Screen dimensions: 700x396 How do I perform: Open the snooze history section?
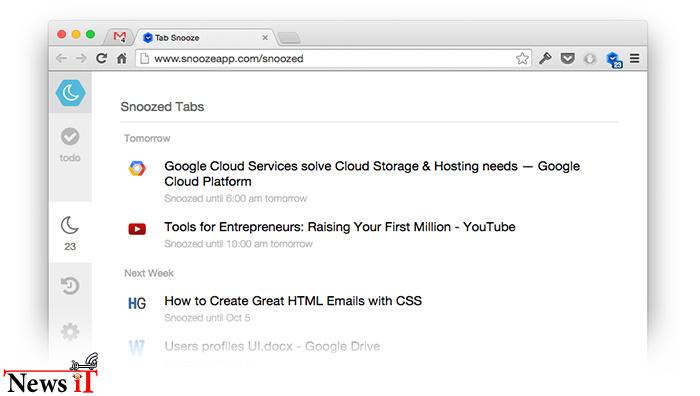point(70,286)
